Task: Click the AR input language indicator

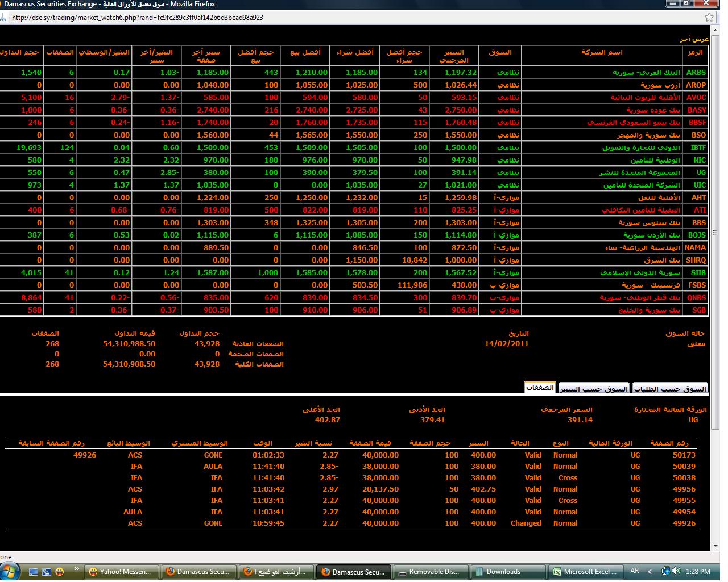Action: 635,571
